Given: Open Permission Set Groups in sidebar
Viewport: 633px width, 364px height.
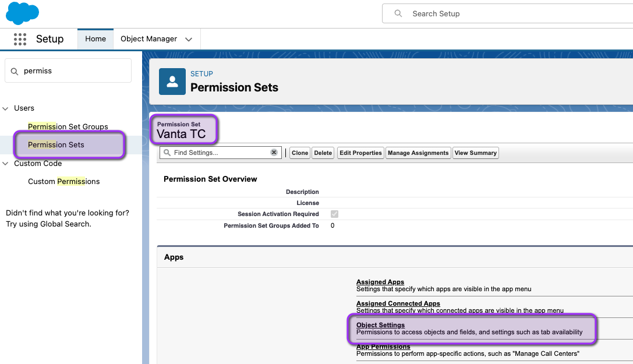Looking at the screenshot, I should (x=68, y=127).
